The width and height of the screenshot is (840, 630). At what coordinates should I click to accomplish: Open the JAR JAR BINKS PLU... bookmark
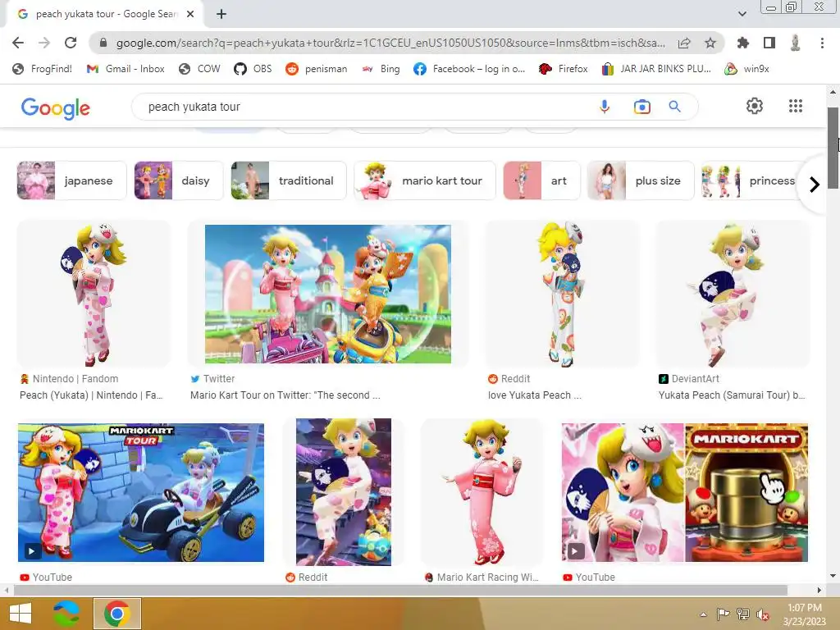[x=656, y=69]
